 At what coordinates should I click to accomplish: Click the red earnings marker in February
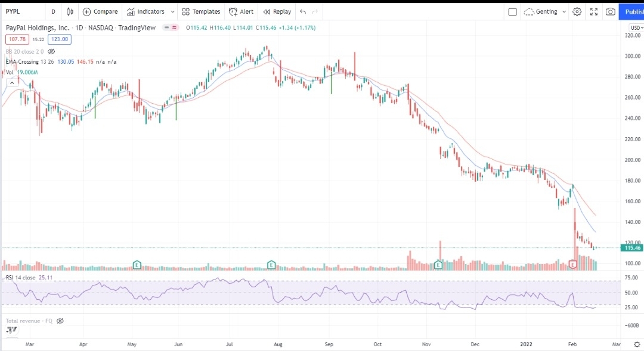(574, 265)
